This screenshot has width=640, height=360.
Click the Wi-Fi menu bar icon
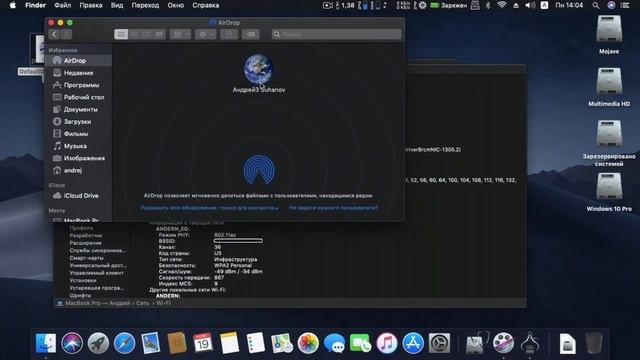[502, 5]
